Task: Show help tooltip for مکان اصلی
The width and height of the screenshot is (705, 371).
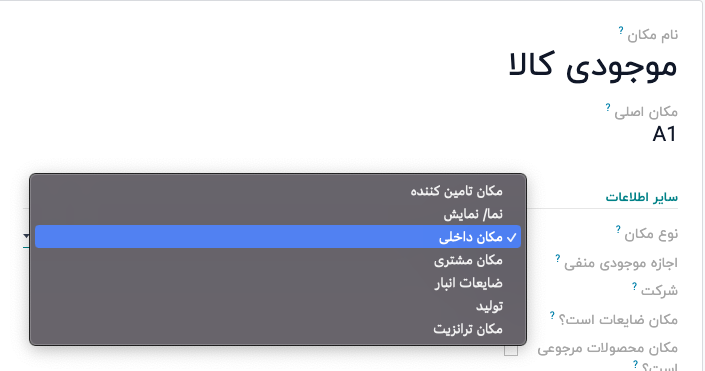Action: (x=607, y=107)
